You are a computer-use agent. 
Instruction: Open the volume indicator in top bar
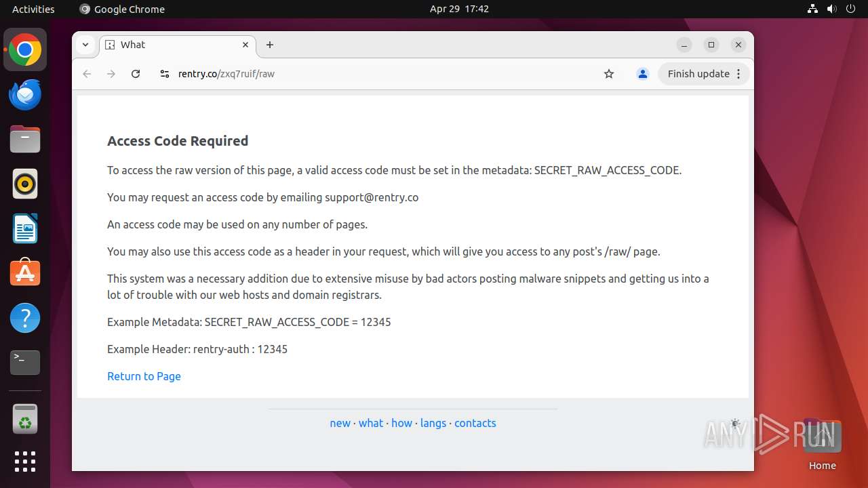click(x=832, y=9)
